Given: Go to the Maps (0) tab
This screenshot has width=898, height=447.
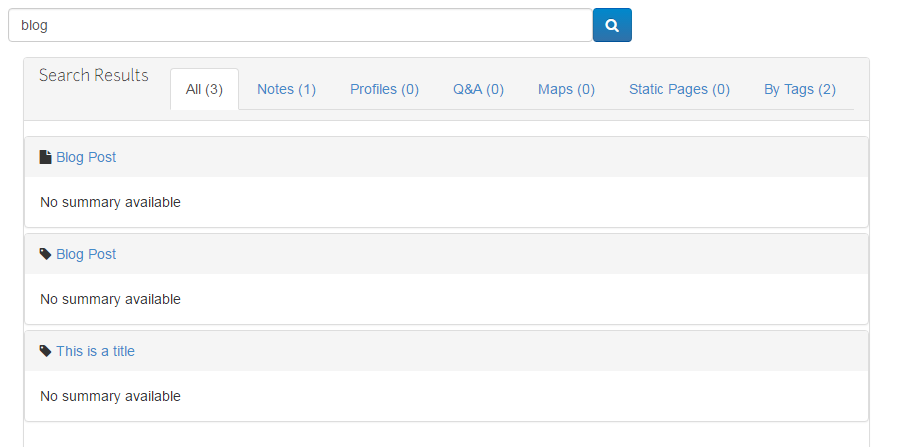Looking at the screenshot, I should [x=566, y=89].
